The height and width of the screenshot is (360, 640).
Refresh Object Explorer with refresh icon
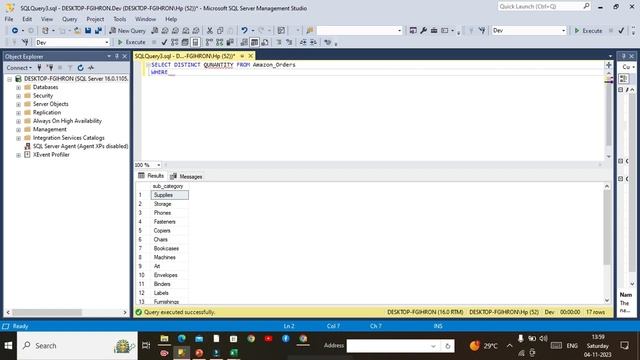[x=80, y=68]
